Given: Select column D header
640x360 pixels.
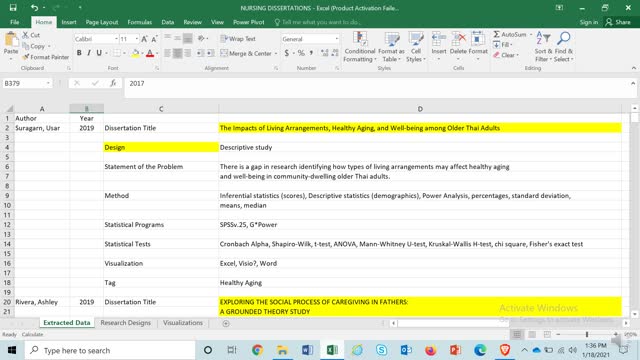Looking at the screenshot, I should click(x=420, y=109).
